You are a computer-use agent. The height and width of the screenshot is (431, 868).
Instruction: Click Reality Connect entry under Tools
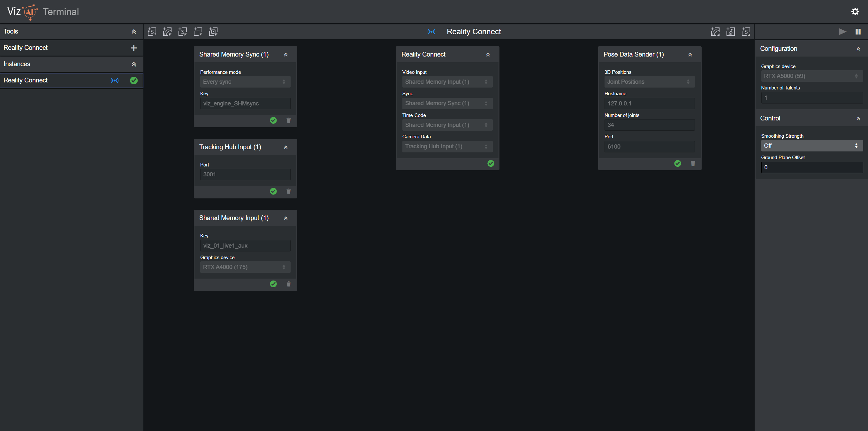[x=72, y=48]
